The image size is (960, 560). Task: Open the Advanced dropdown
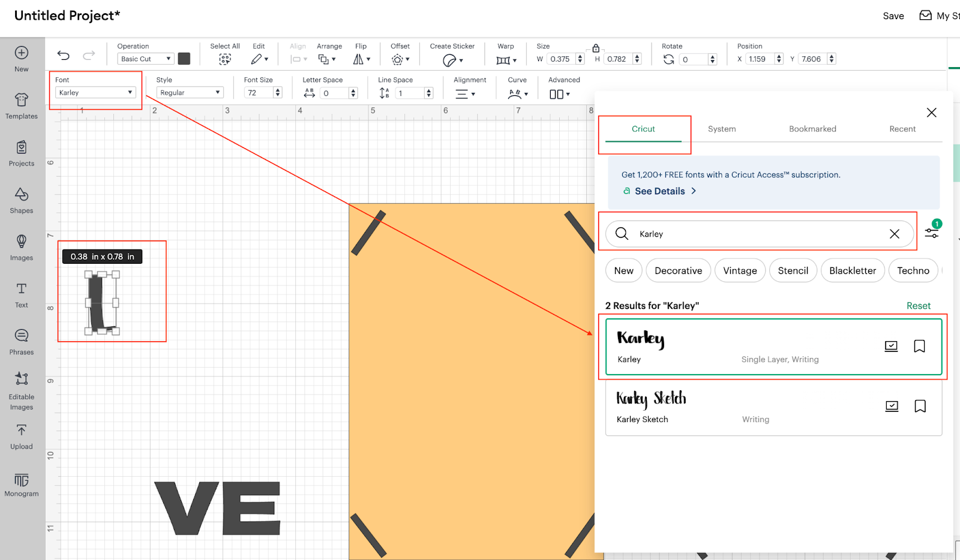[559, 94]
